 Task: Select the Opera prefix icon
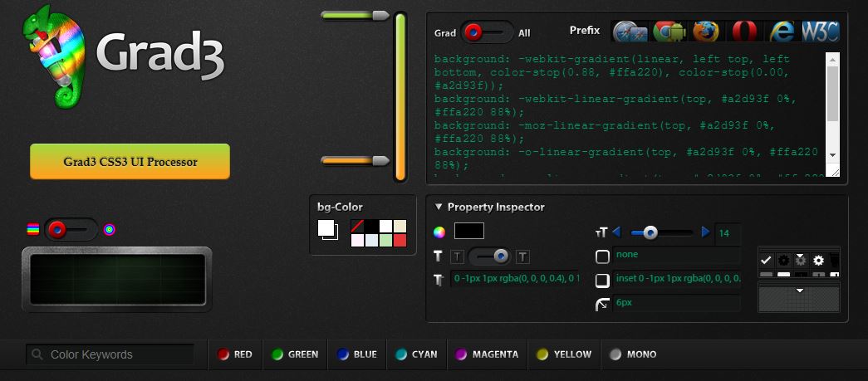(x=744, y=32)
